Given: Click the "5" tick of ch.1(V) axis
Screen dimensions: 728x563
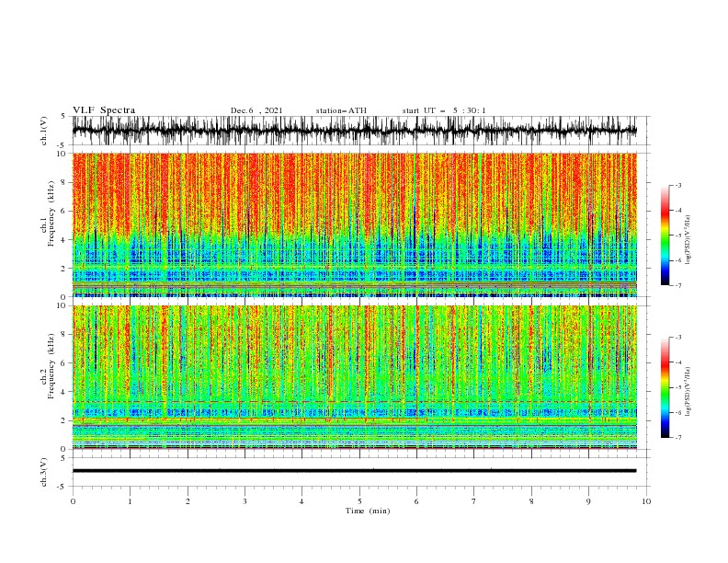Looking at the screenshot, I should [63, 116].
